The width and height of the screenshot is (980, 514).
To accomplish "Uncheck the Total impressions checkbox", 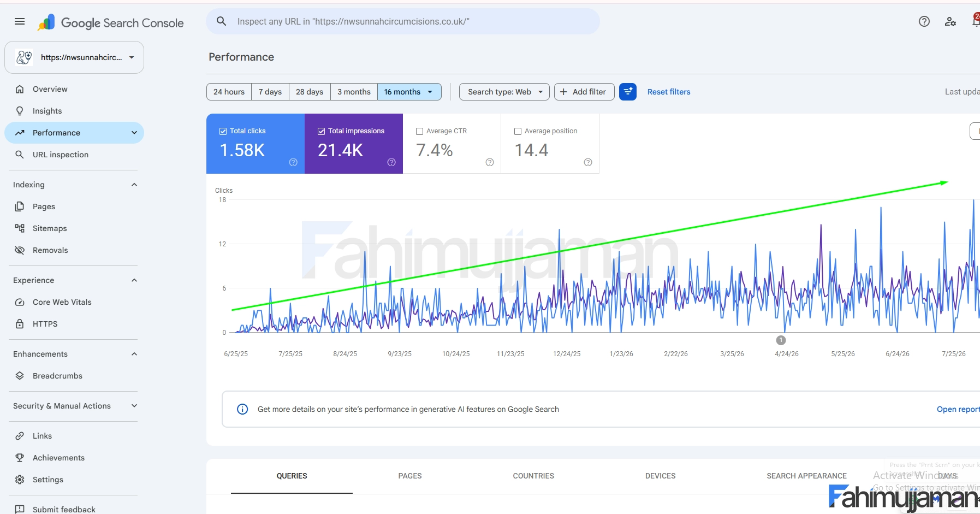I will 321,131.
